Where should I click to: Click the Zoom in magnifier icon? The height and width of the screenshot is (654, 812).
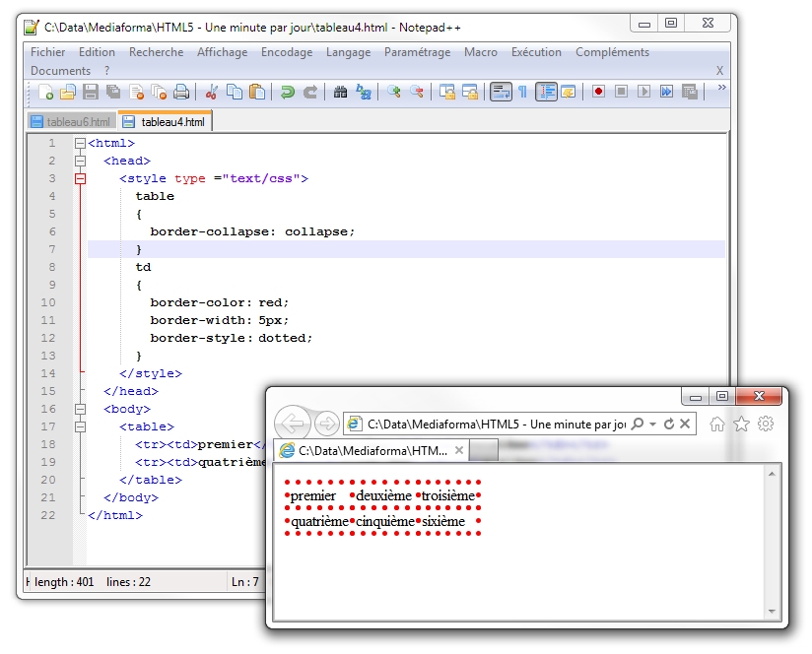394,92
